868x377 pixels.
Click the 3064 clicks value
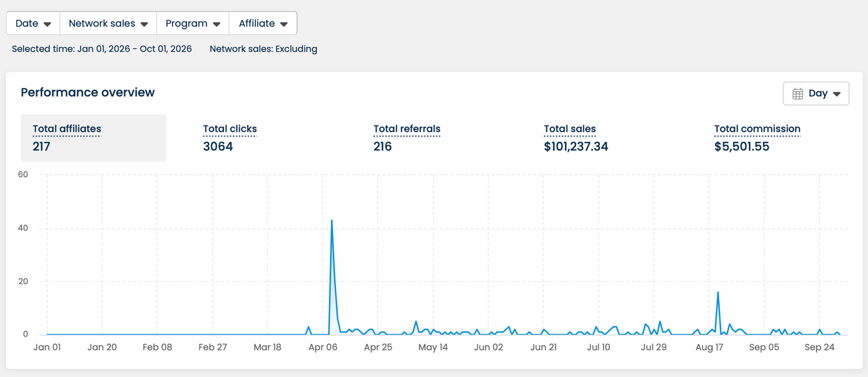coord(218,146)
